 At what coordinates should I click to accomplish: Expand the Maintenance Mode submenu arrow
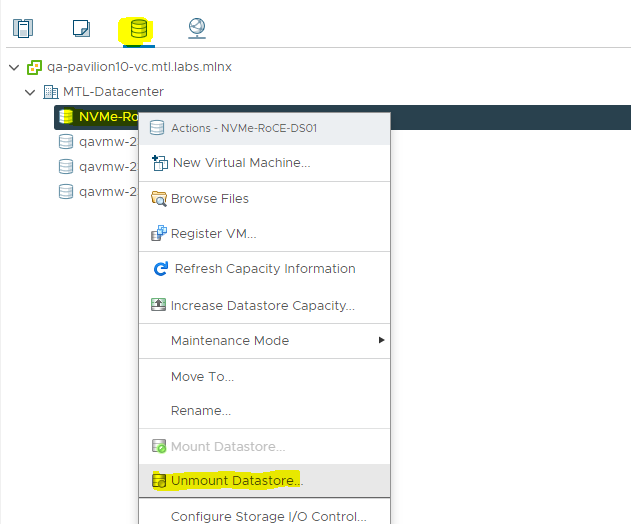[381, 340]
